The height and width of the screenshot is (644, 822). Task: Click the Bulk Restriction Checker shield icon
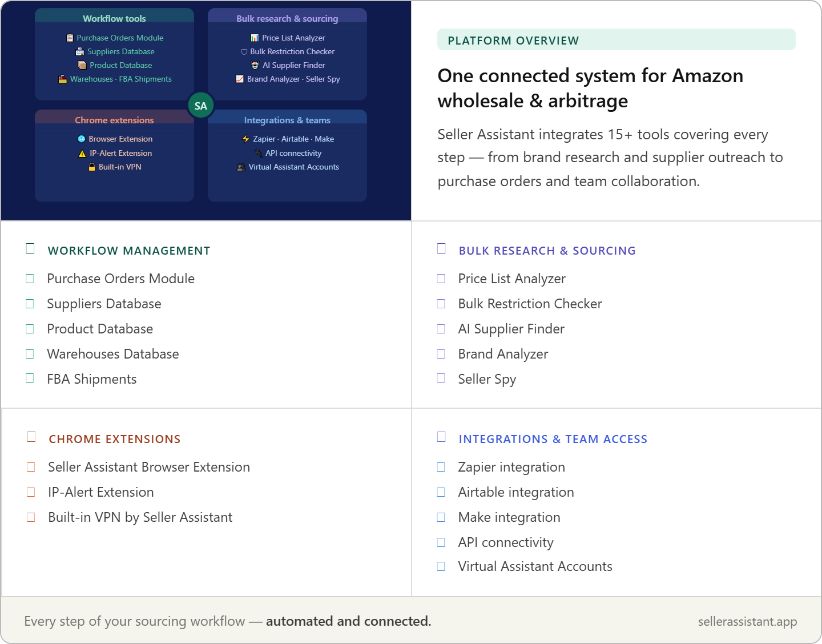(244, 51)
